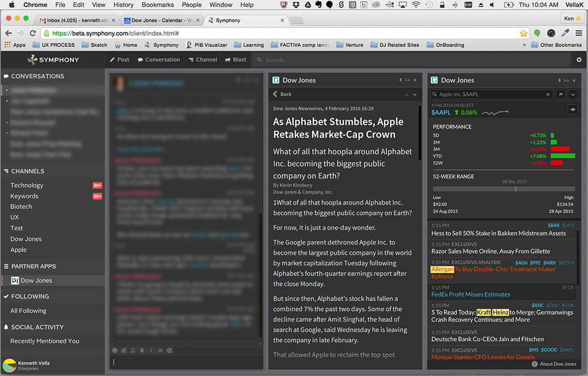Screen dimensions: 588x376
Task: Click the bulleted list formatting icon
Action: (x=160, y=350)
